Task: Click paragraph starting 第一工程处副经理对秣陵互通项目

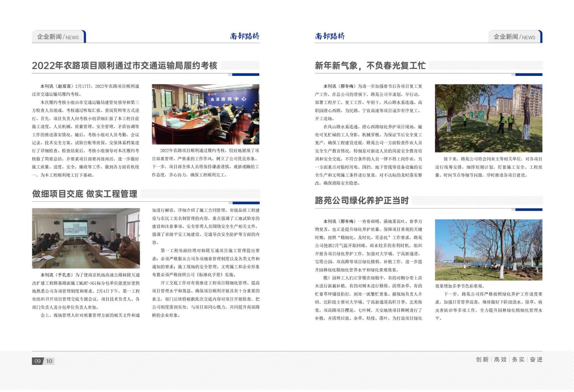Action: coord(206,263)
